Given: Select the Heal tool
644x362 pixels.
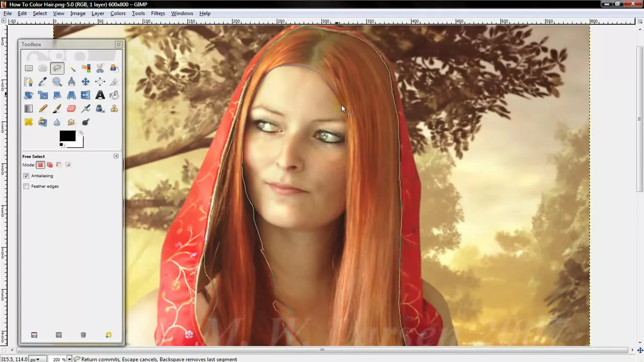Looking at the screenshot, I should 29,122.
